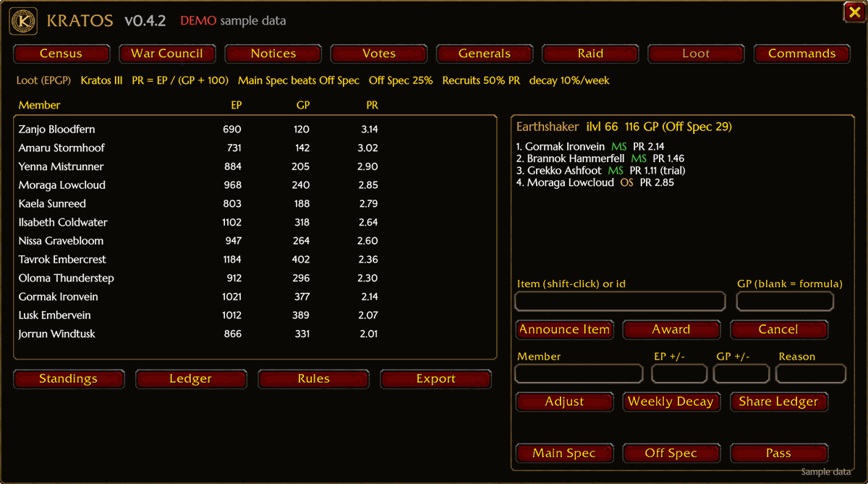Screen dimensions: 868x484
Task: Sort by the PR column header
Action: 372,106
